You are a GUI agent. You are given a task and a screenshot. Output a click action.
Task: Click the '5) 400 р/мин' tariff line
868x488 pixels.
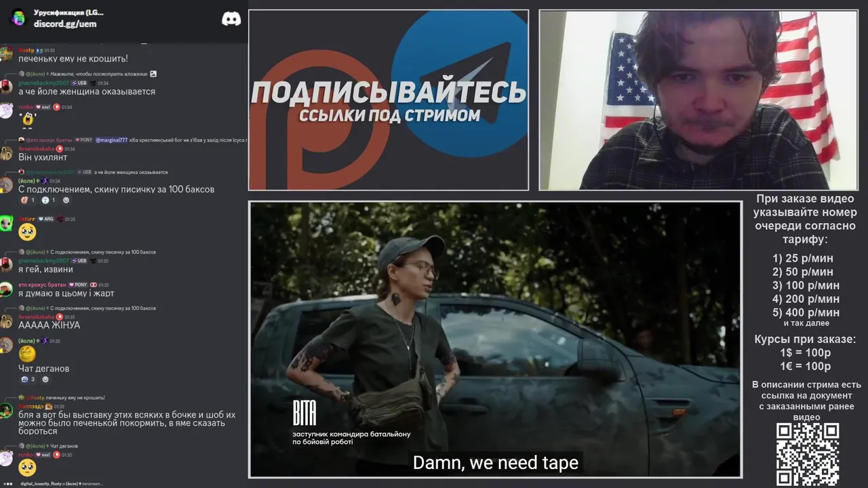tap(806, 312)
